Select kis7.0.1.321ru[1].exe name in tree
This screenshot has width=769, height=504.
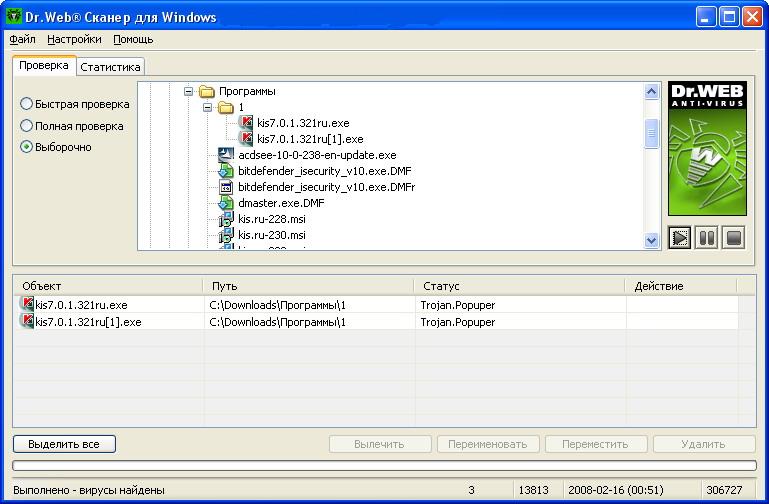(x=310, y=139)
